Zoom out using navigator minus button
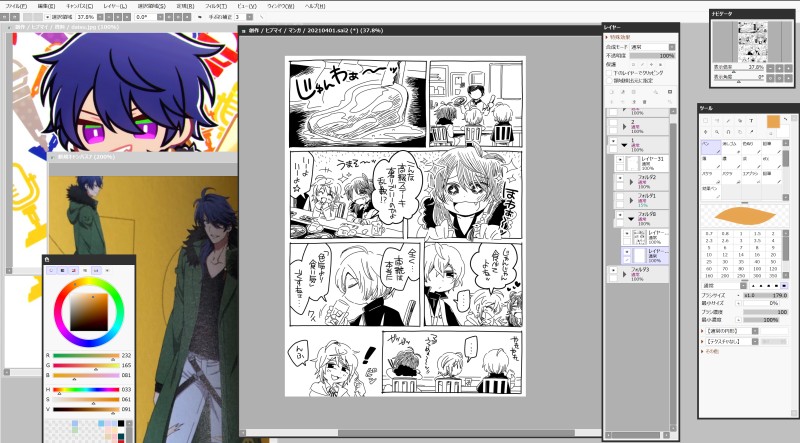This screenshot has width=800, height=443. (770, 67)
